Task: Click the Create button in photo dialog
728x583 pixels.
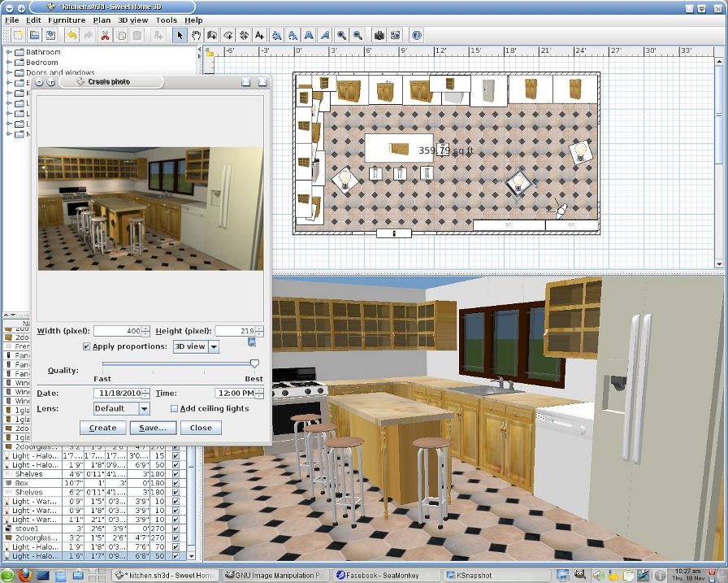Action: point(102,428)
